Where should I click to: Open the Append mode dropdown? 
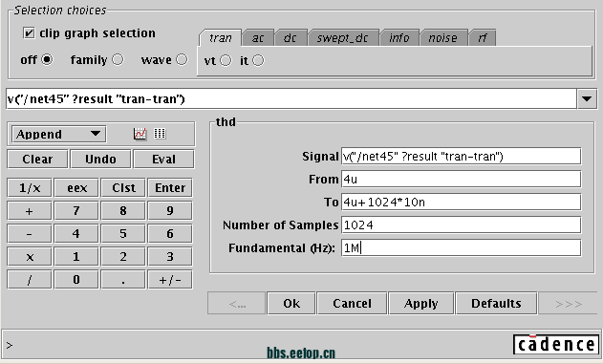click(59, 134)
